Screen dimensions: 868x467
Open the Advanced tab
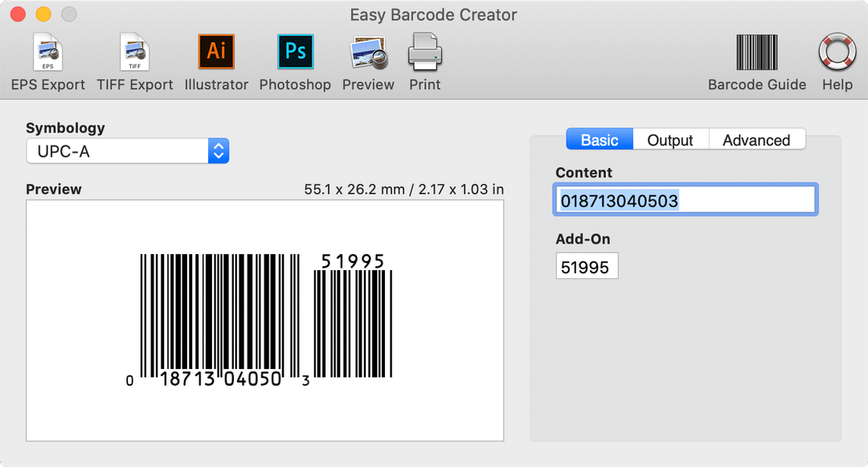(756, 139)
